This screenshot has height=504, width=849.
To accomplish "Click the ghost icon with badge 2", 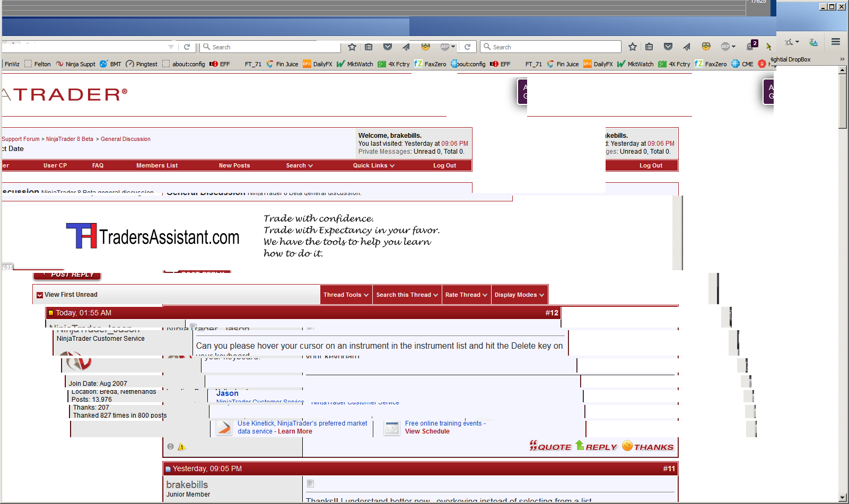I will point(752,46).
